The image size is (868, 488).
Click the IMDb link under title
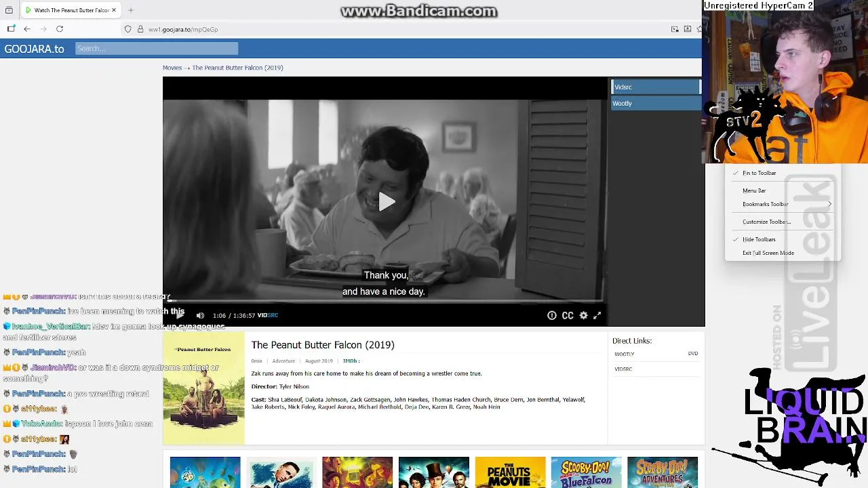pyautogui.click(x=350, y=361)
